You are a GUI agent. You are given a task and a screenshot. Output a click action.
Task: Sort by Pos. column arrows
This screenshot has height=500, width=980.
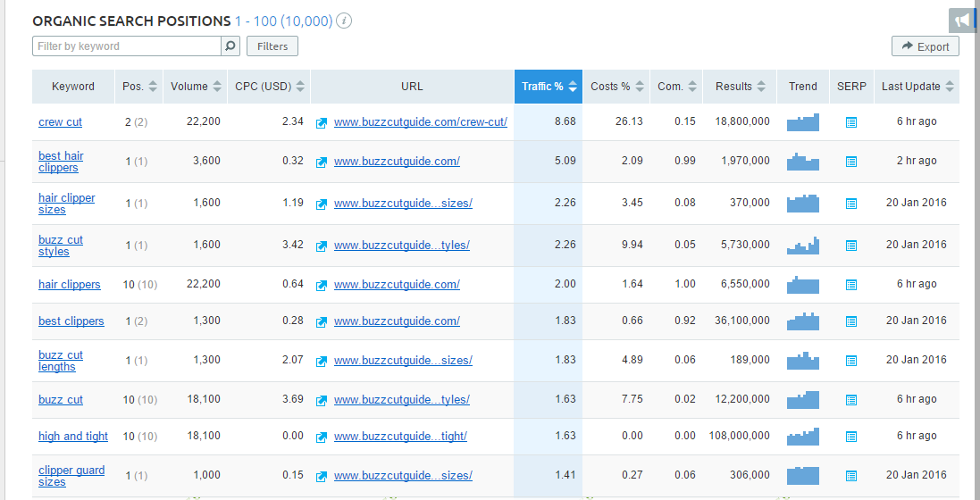point(153,87)
